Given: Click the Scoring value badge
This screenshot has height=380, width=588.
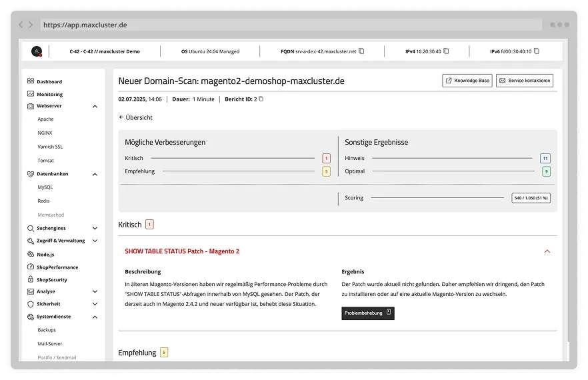Looking at the screenshot, I should (531, 198).
